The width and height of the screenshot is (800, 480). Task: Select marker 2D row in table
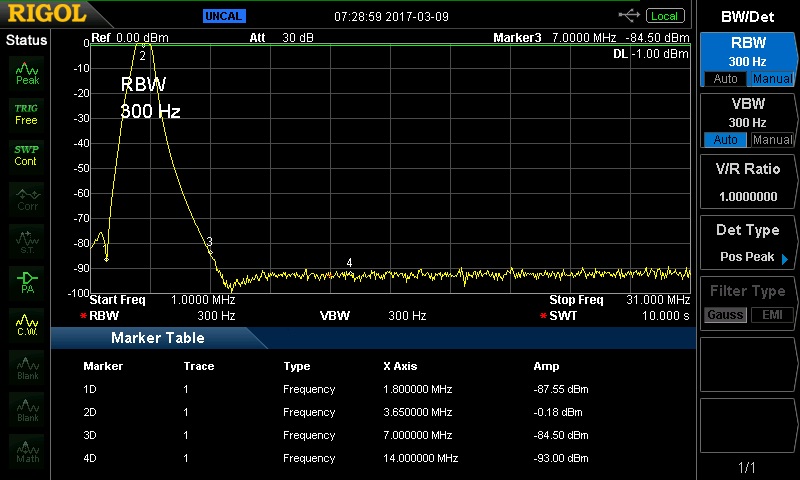click(336, 412)
